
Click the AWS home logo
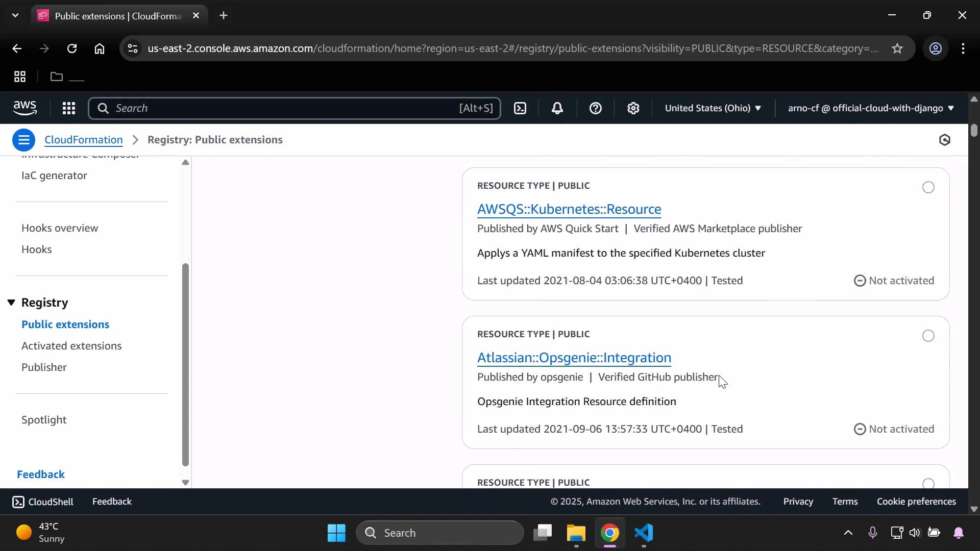pyautogui.click(x=25, y=108)
